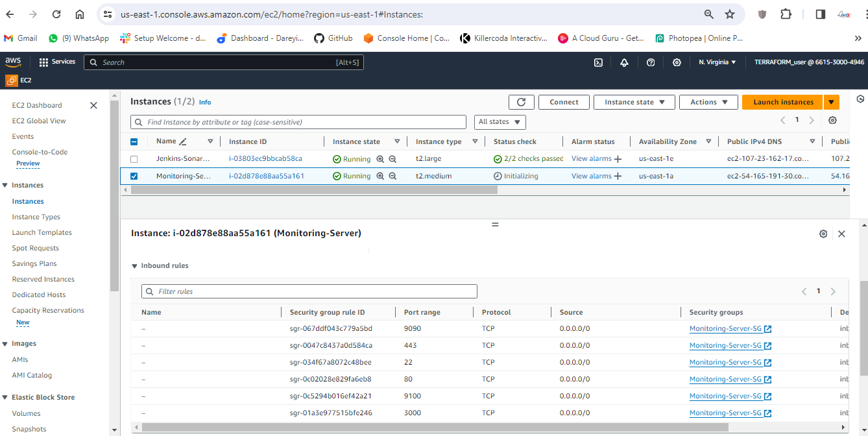Expand the Actions dropdown menu
This screenshot has width=868, height=436.
pos(708,102)
